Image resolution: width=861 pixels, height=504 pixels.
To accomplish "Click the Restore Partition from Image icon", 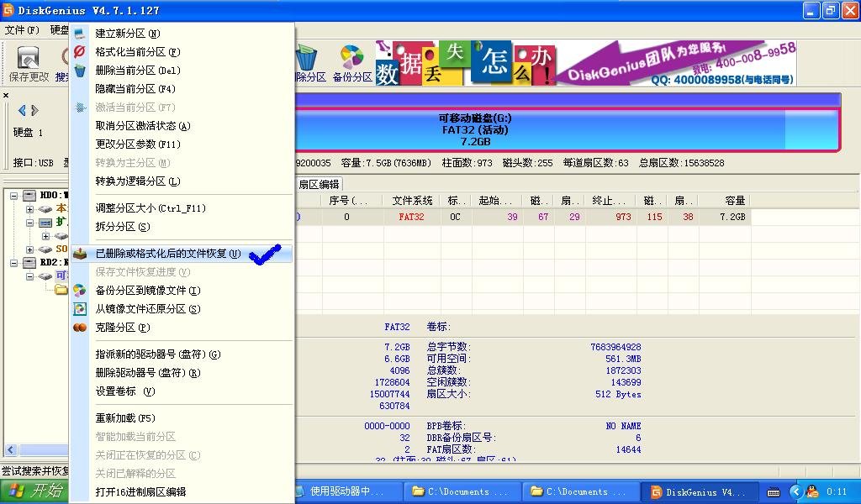I will (80, 308).
